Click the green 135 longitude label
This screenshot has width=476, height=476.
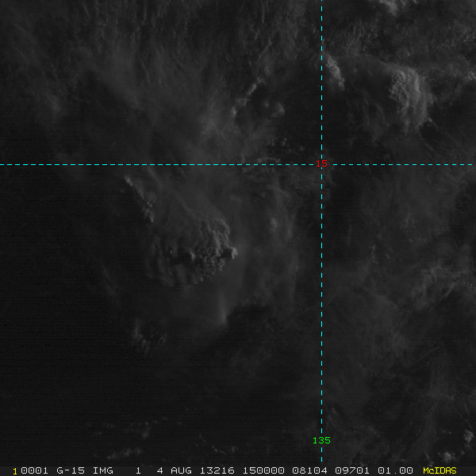tap(321, 440)
